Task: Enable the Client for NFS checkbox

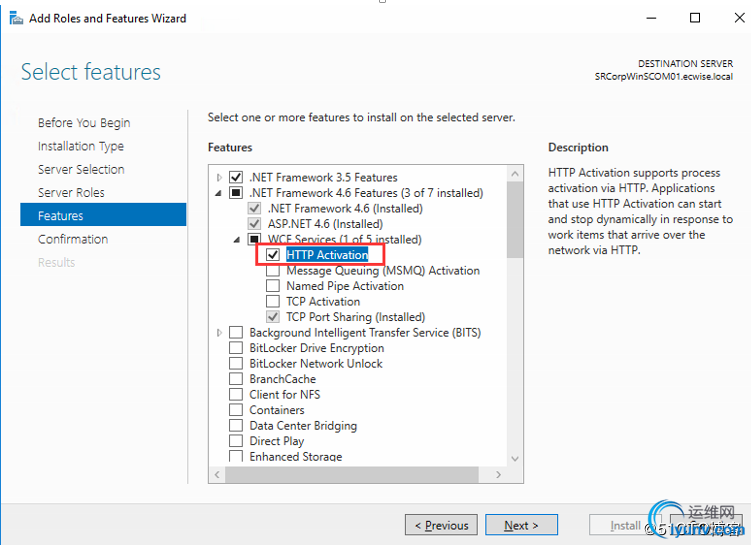Action: coord(236,395)
